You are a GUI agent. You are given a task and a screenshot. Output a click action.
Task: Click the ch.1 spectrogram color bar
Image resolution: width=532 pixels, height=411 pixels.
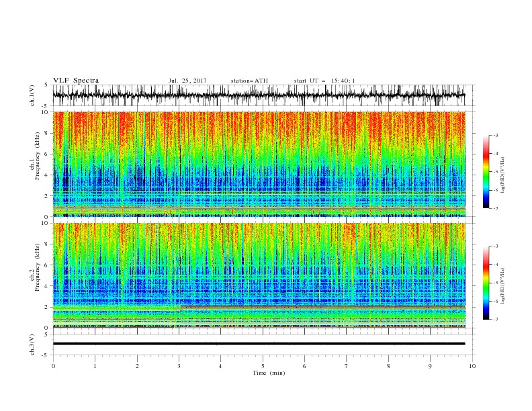(486, 172)
